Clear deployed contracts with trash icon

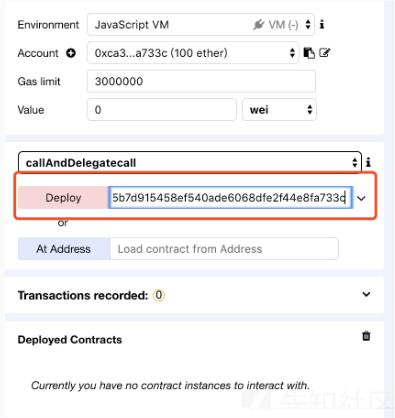(366, 336)
